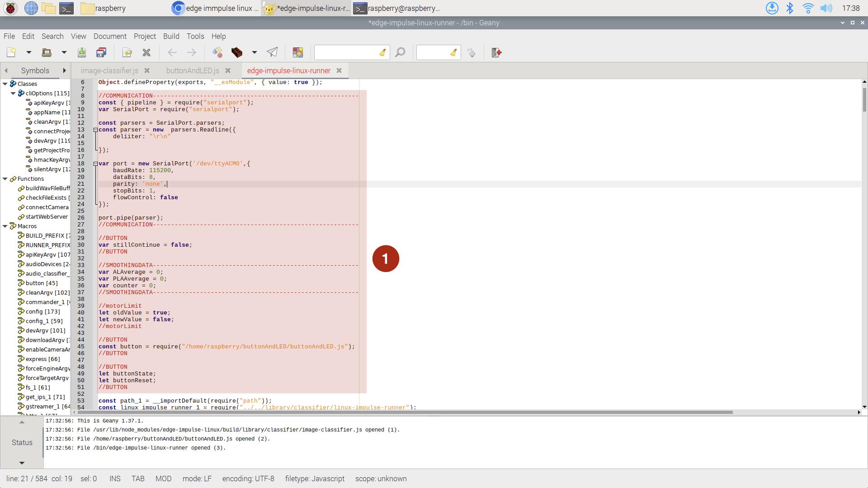The image size is (868, 488).
Task: Select startWebServer in the Functions list
Action: [x=47, y=216]
